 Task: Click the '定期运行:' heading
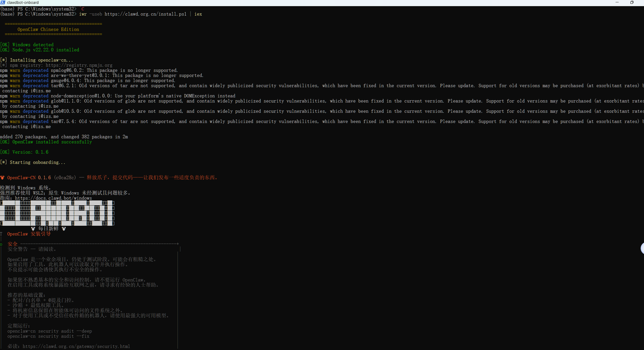(x=19, y=326)
